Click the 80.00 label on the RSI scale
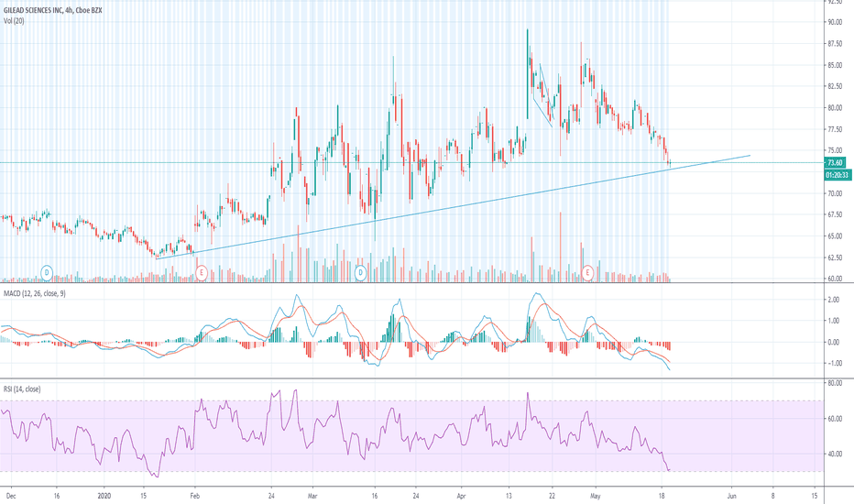 pyautogui.click(x=835, y=384)
